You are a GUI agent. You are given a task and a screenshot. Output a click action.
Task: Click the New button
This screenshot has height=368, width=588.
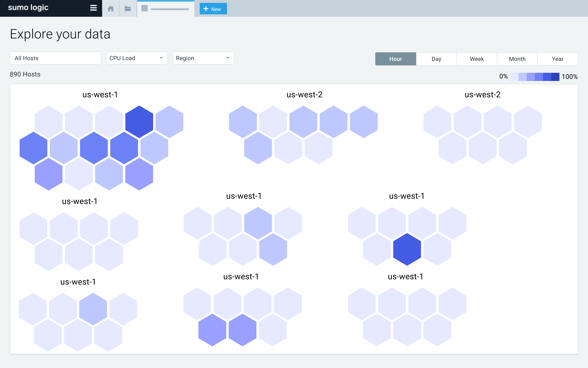click(213, 9)
